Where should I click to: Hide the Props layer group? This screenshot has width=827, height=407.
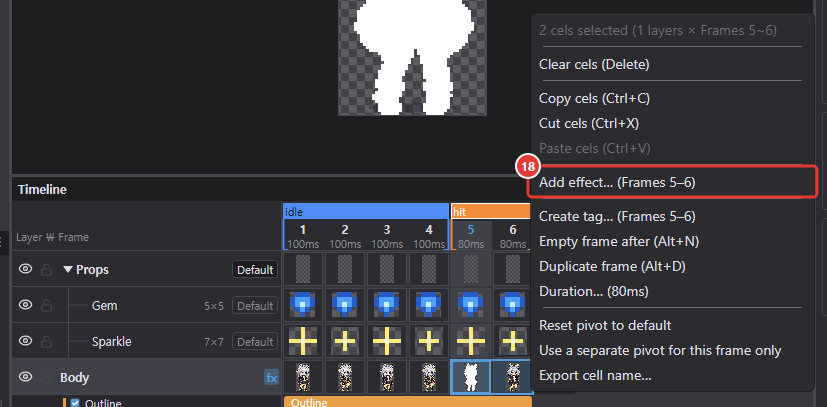tap(25, 269)
